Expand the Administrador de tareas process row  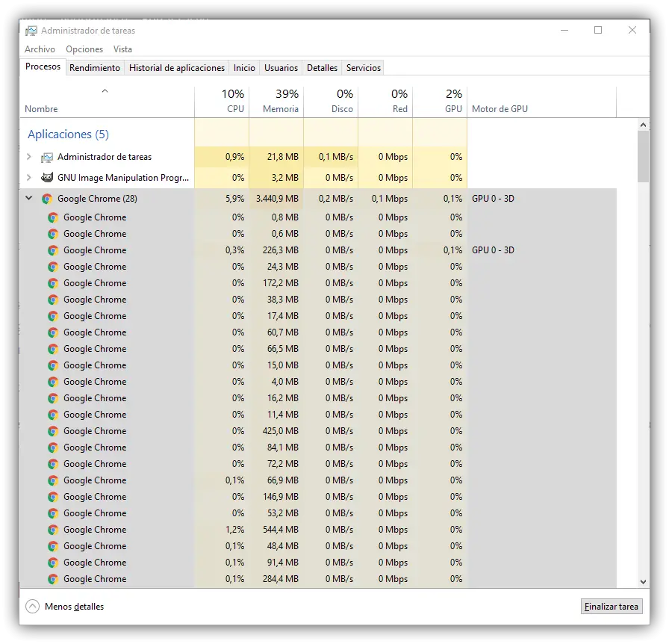[x=29, y=157]
